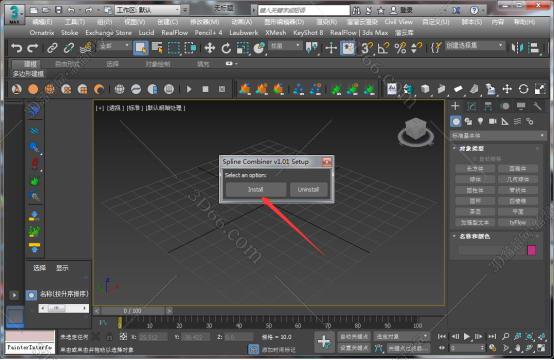This screenshot has width=554, height=360.
Task: Click the tyFlow object type button
Action: pyautogui.click(x=518, y=222)
